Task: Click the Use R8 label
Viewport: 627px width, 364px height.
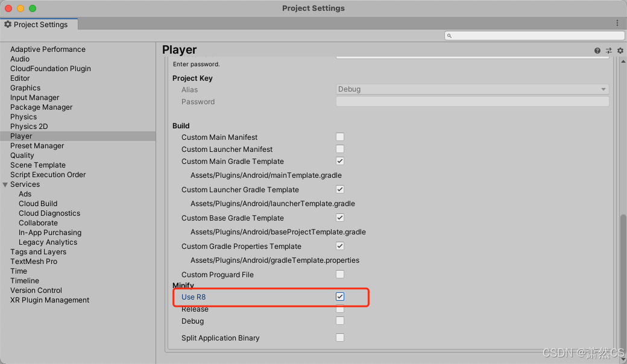Action: tap(194, 297)
